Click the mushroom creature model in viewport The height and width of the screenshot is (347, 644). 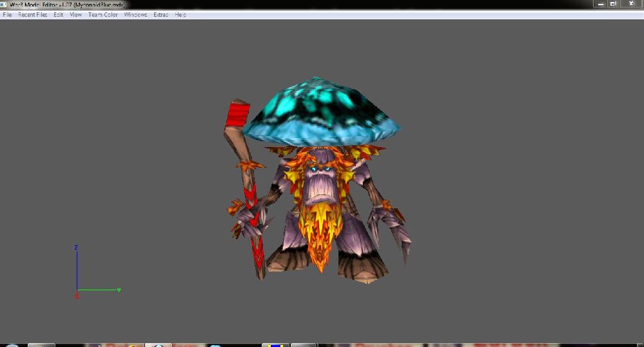[x=318, y=180]
